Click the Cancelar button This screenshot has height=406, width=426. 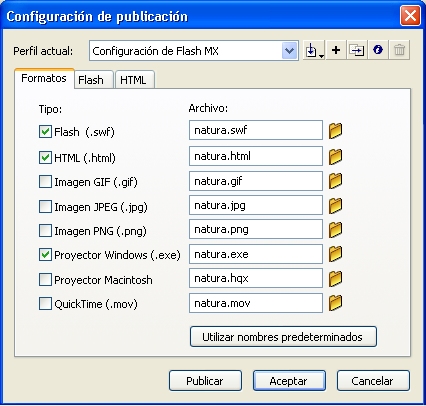[x=373, y=381]
